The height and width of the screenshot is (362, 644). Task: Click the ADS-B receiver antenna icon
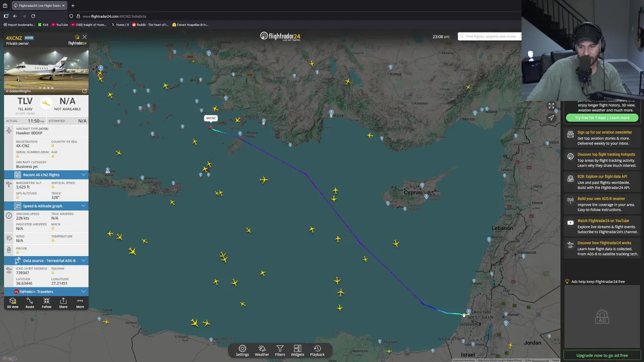coord(570,201)
